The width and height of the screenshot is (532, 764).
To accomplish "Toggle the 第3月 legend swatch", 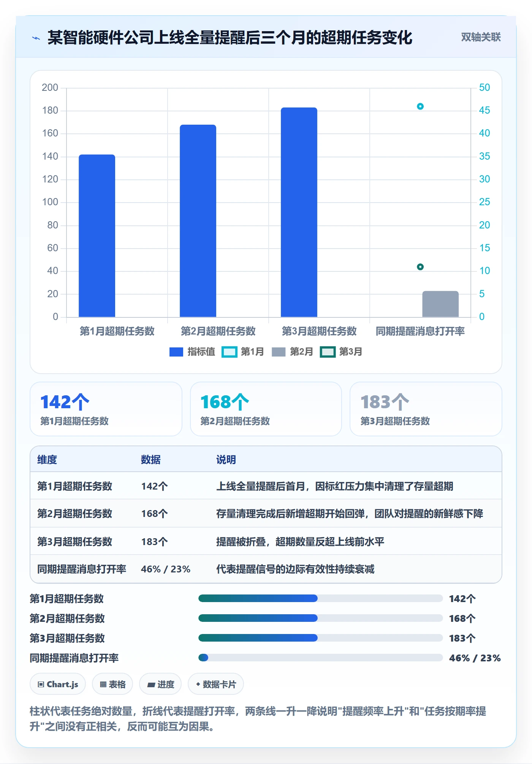I will coord(328,352).
